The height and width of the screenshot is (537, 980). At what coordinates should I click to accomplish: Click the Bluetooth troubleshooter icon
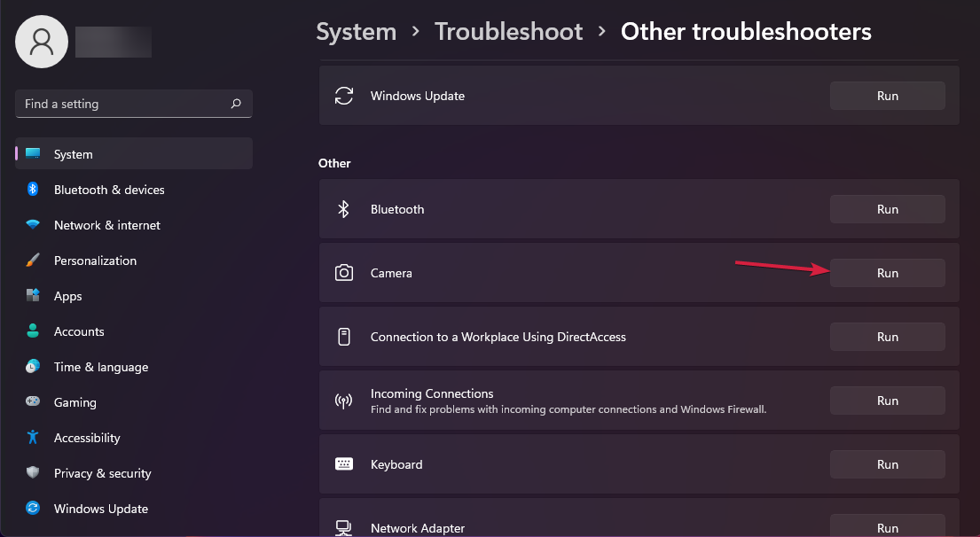(x=343, y=209)
